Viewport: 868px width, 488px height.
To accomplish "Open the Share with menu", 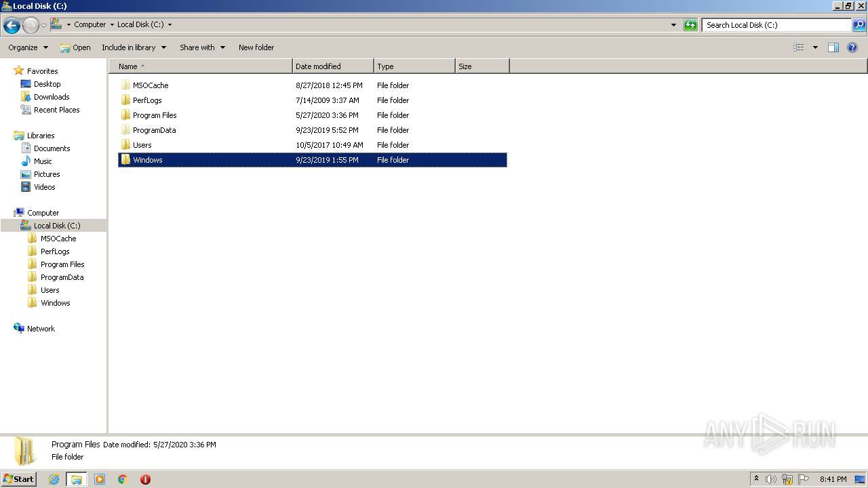I will pos(202,47).
